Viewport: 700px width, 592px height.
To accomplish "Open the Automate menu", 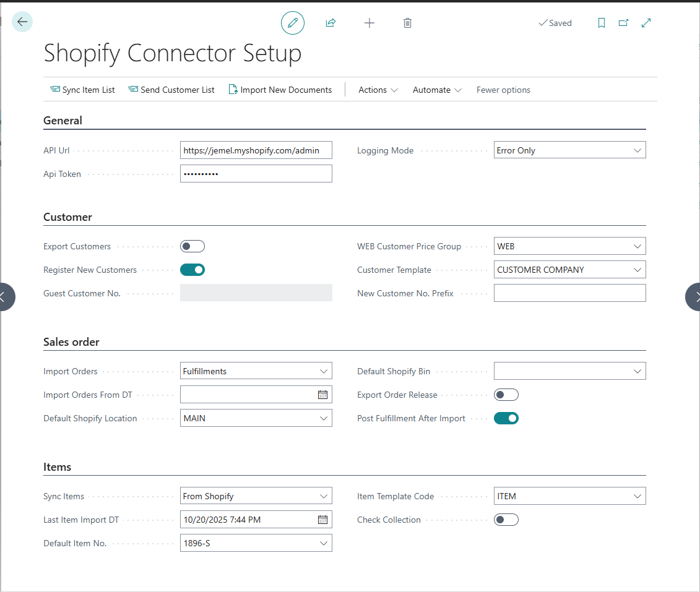I will point(437,90).
